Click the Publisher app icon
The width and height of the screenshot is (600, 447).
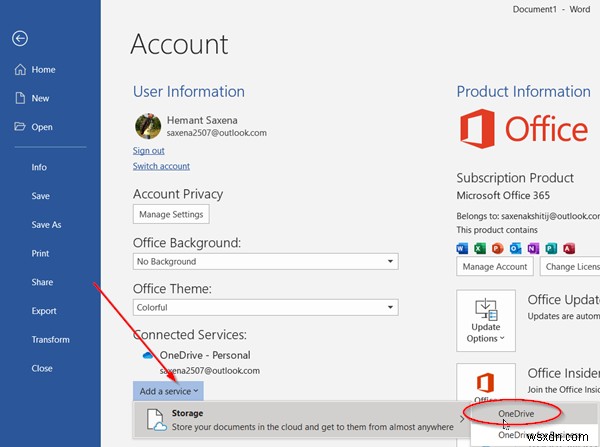click(x=551, y=249)
